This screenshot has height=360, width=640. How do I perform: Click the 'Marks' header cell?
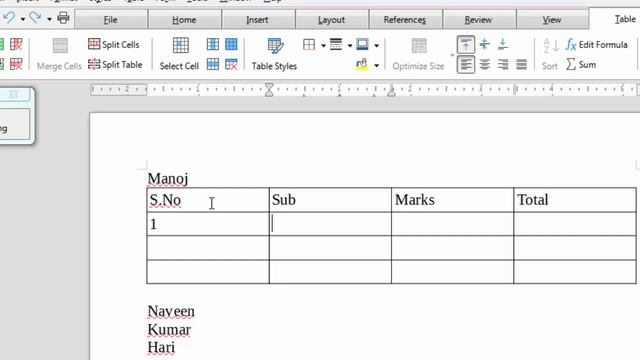point(452,200)
